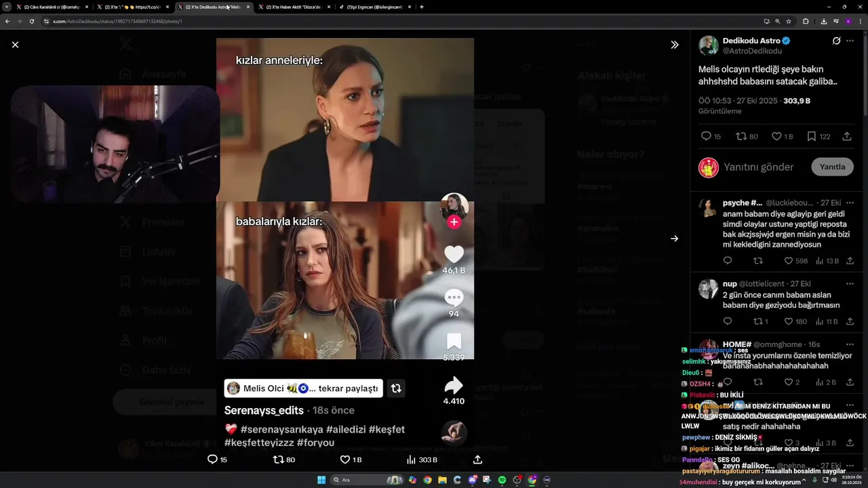
Task: Open more options on psyche's reply
Action: click(x=850, y=203)
